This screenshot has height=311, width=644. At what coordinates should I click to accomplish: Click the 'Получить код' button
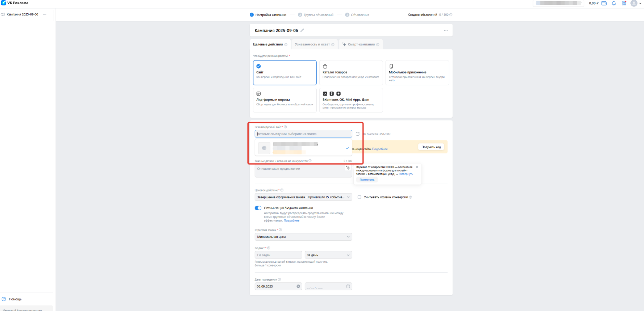pos(431,147)
